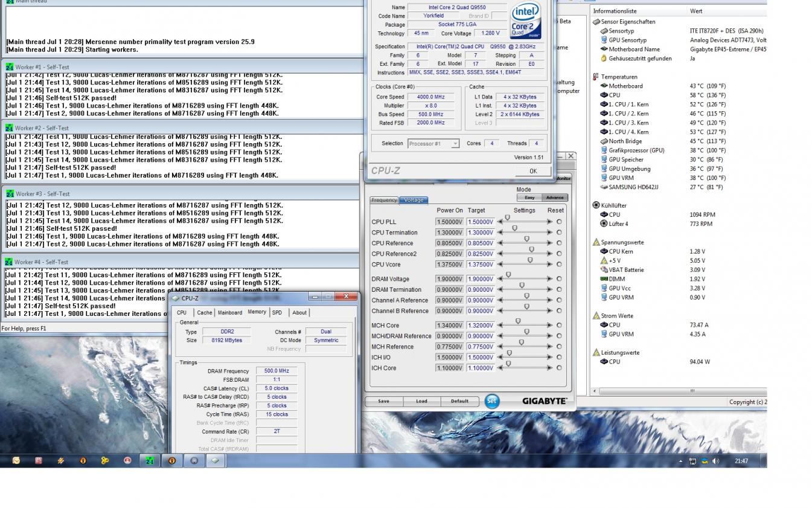The width and height of the screenshot is (812, 508).
Task: Click Worker #1 Self-Test window icon
Action: coord(10,67)
